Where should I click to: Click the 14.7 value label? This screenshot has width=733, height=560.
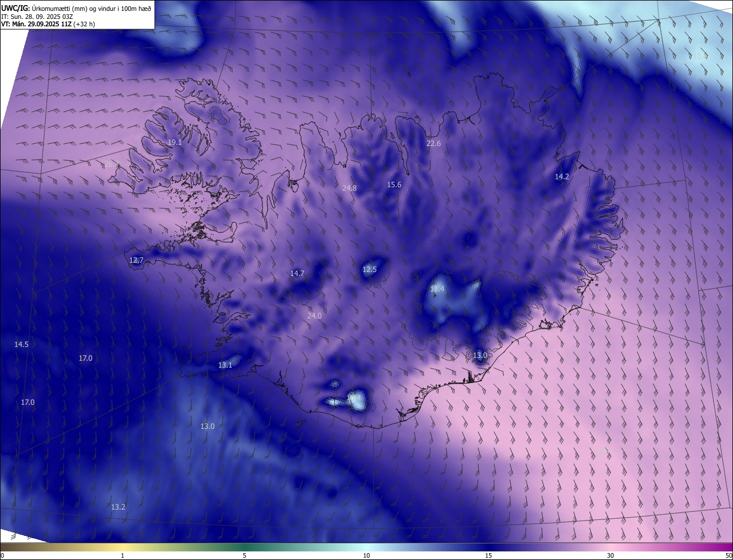click(297, 274)
